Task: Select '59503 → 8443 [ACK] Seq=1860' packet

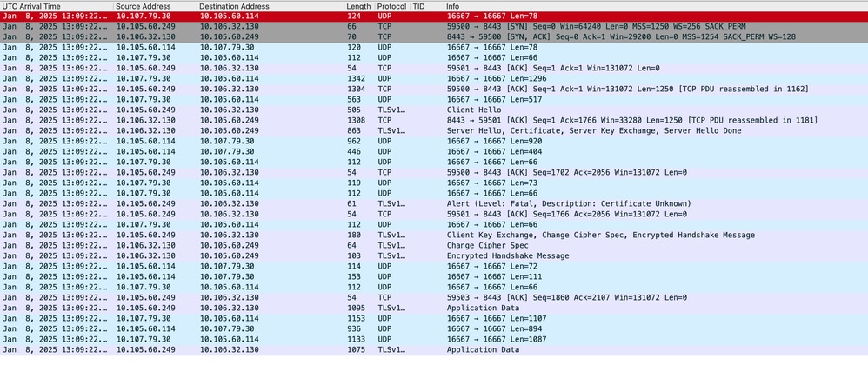Action: [x=434, y=297]
